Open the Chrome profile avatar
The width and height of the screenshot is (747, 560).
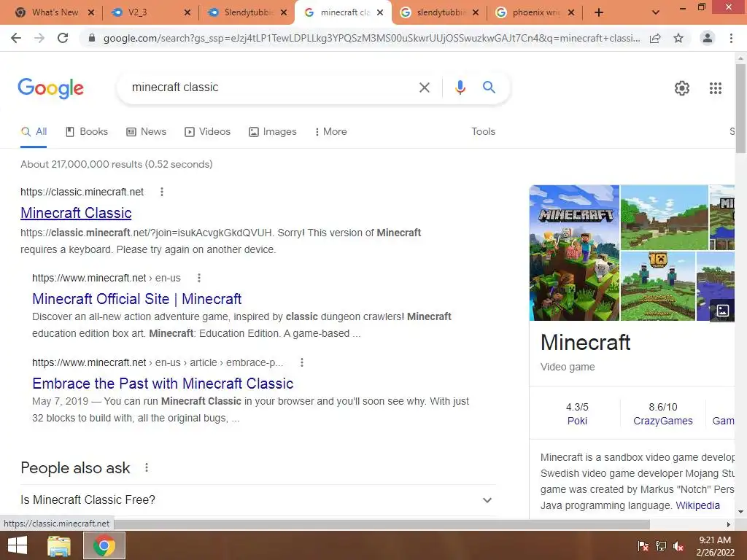pyautogui.click(x=708, y=38)
